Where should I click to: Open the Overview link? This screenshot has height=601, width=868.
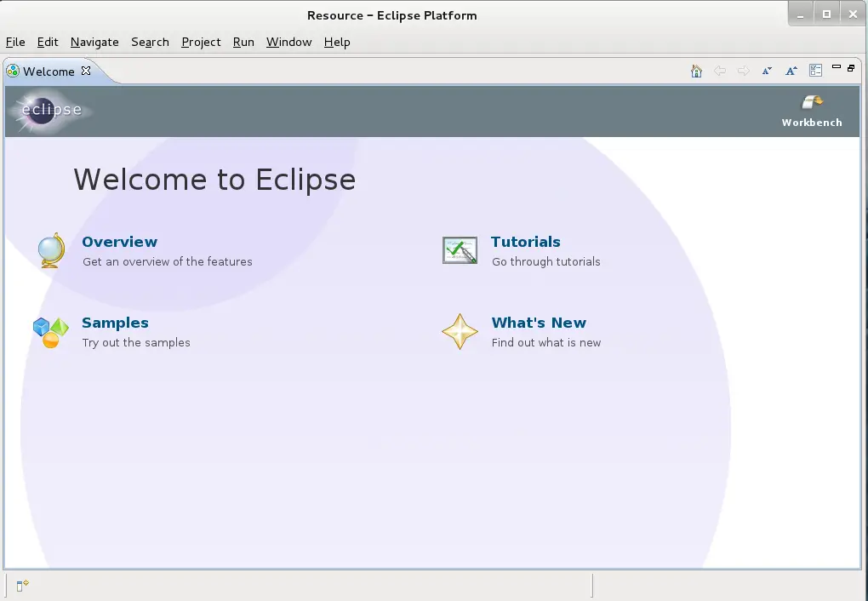[x=120, y=242]
